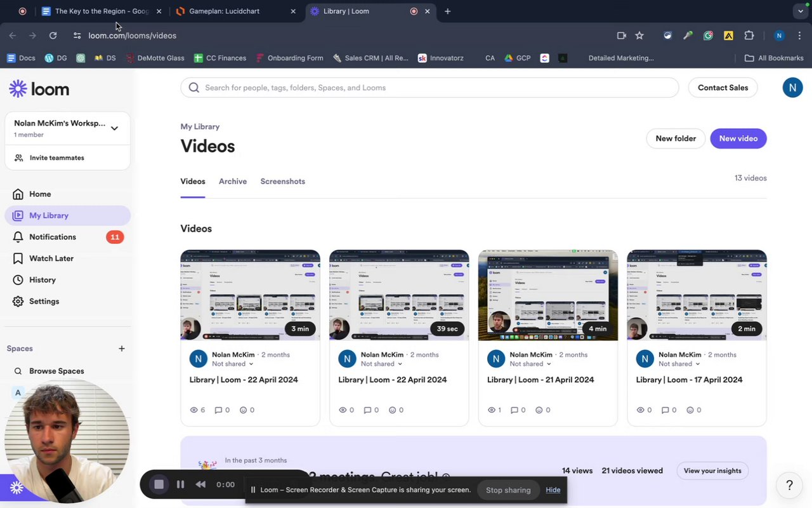Click View your insights button
Image resolution: width=812 pixels, height=508 pixels.
point(712,471)
